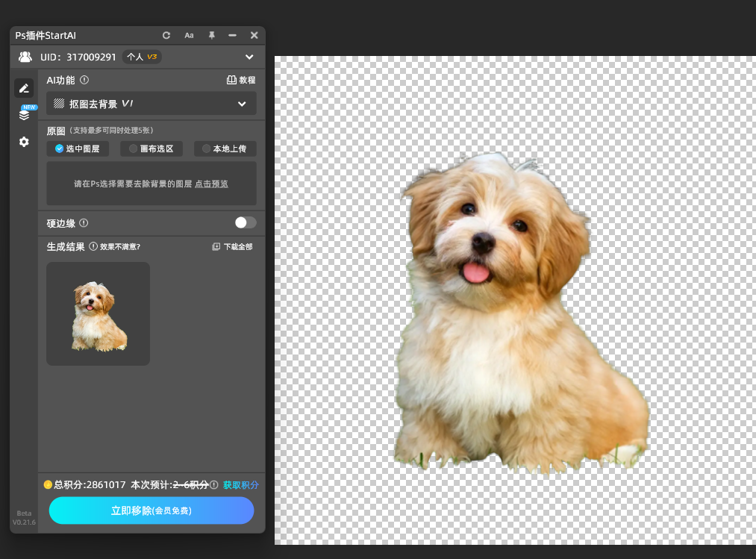Image resolution: width=756 pixels, height=559 pixels.
Task: Open the 抠图去背景 function dropdown
Action: pos(151,104)
